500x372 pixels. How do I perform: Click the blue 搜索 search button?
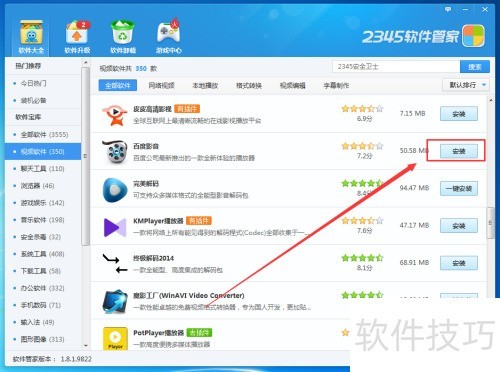[475, 67]
